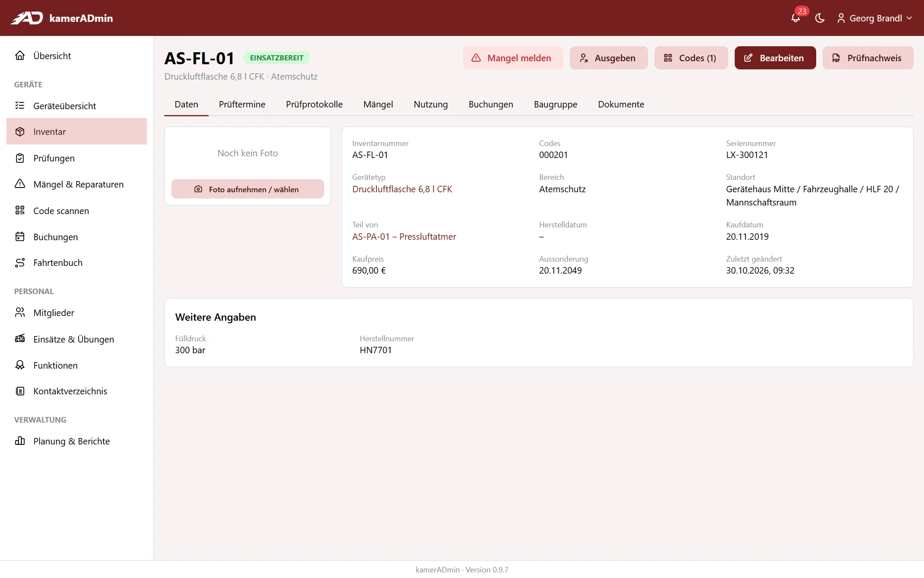924x578 pixels.
Task: Click the EINSATZBEREIT status badge
Action: pos(277,58)
